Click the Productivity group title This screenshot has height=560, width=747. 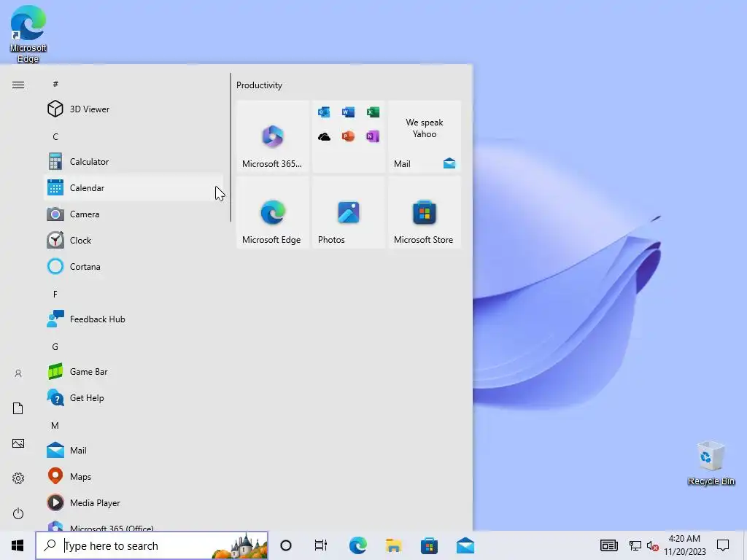point(259,85)
